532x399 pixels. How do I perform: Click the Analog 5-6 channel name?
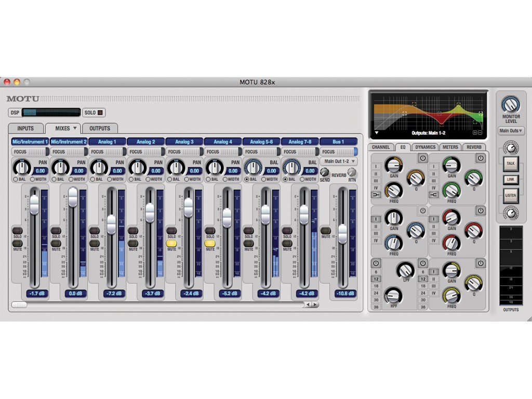262,142
